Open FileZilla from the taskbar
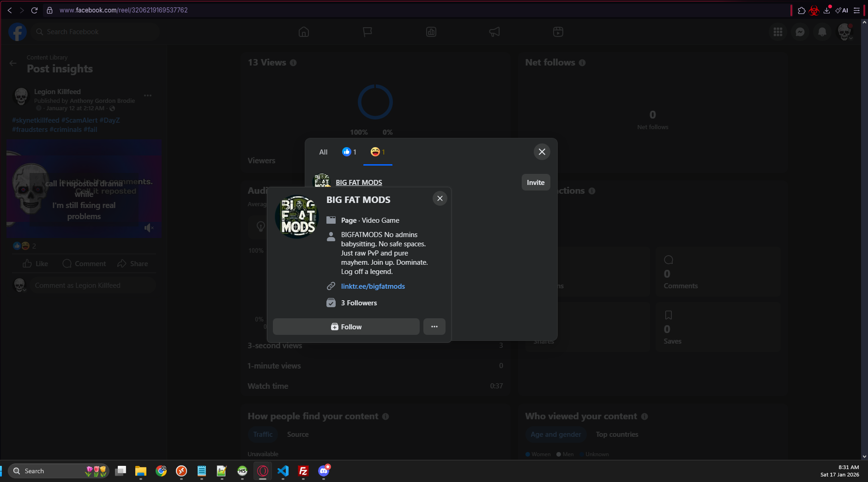868x482 pixels. pyautogui.click(x=303, y=471)
